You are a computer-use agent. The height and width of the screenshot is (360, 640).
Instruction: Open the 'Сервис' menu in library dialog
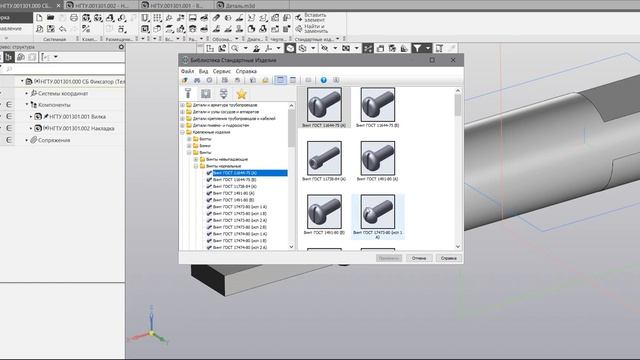pyautogui.click(x=222, y=71)
